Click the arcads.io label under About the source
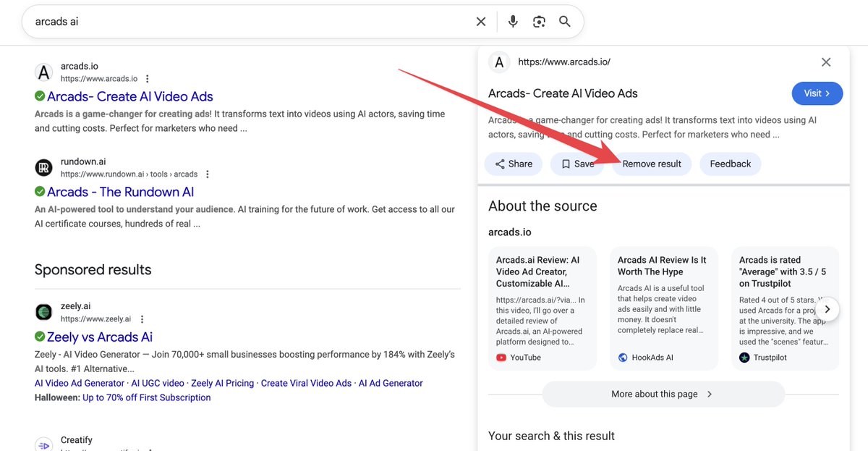 pos(510,232)
